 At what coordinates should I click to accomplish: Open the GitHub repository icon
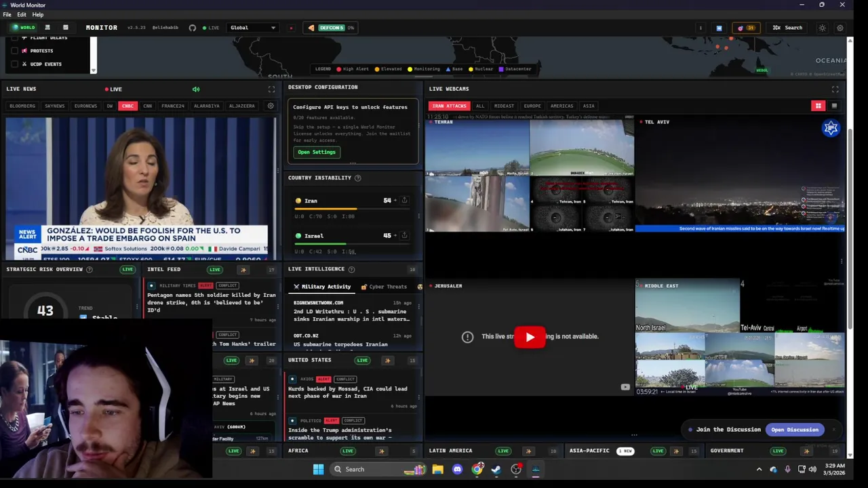click(193, 28)
